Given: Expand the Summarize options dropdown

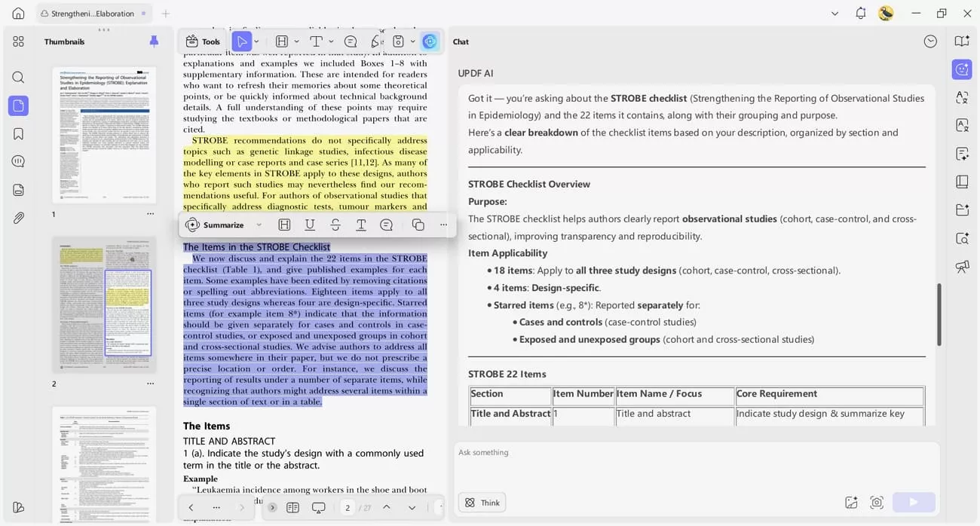Looking at the screenshot, I should coord(259,225).
